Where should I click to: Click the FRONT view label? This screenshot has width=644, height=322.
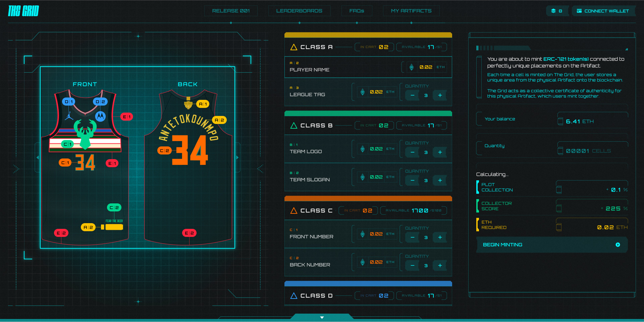[85, 84]
